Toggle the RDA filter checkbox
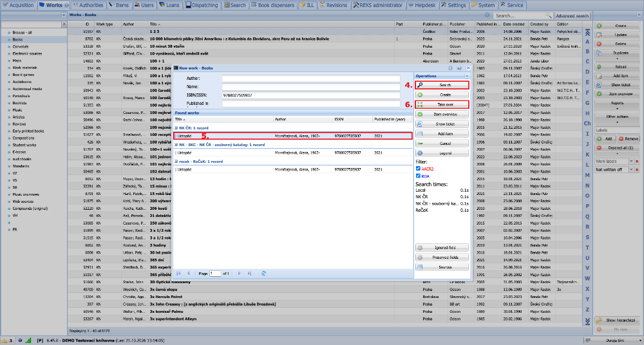This screenshot has width=644, height=345. coord(418,175)
